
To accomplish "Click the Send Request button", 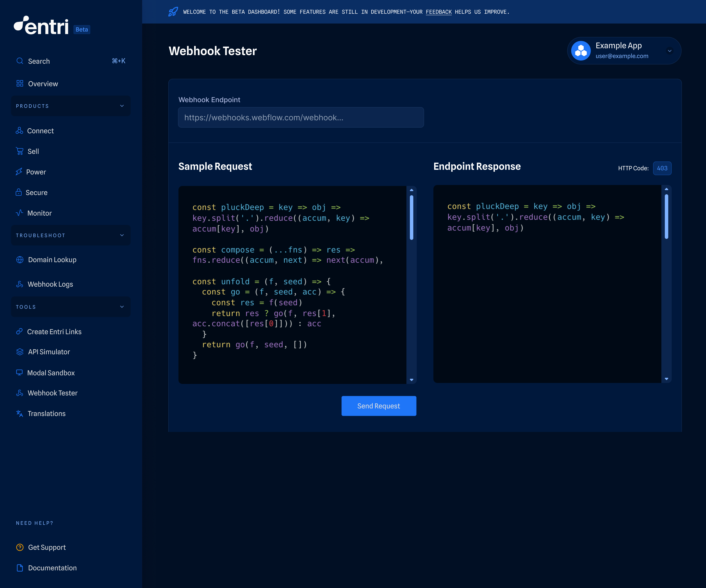I will coord(379,406).
